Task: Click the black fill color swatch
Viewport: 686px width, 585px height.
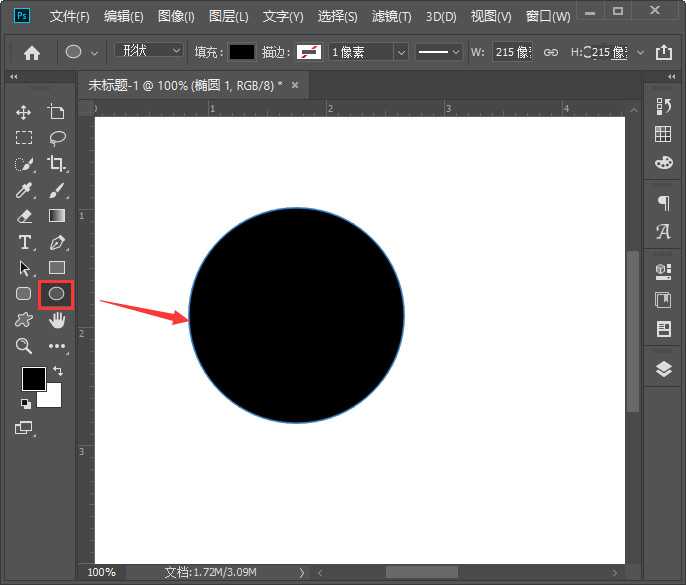Action: coord(242,52)
